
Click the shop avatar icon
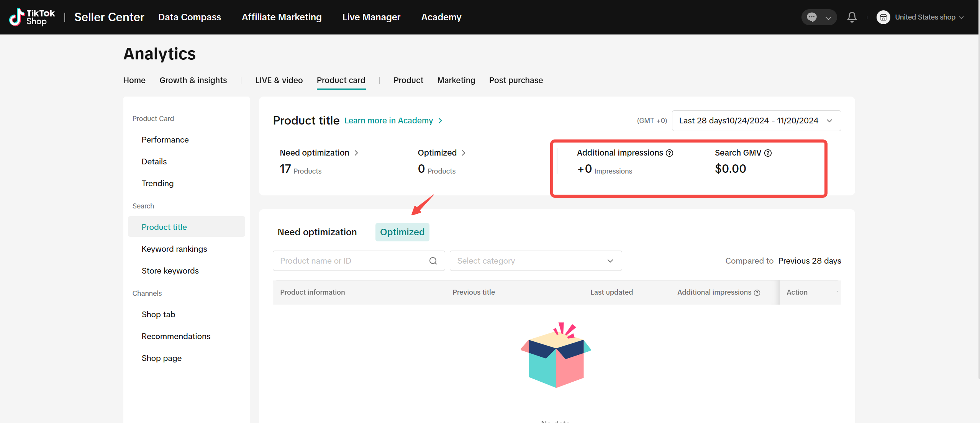883,17
